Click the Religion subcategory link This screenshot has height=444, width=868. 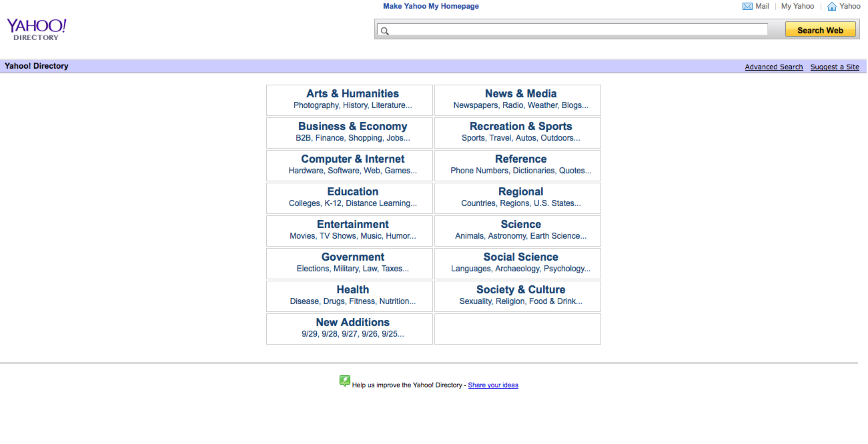click(510, 301)
